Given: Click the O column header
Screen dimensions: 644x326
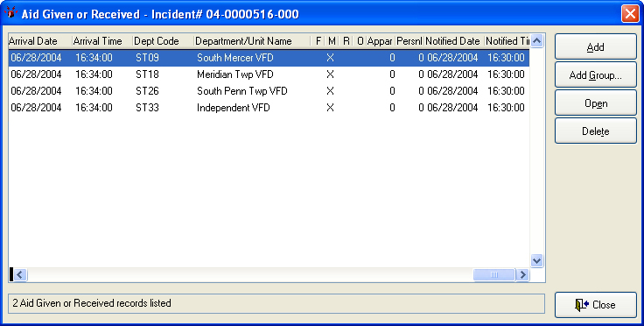Looking at the screenshot, I should click(360, 41).
